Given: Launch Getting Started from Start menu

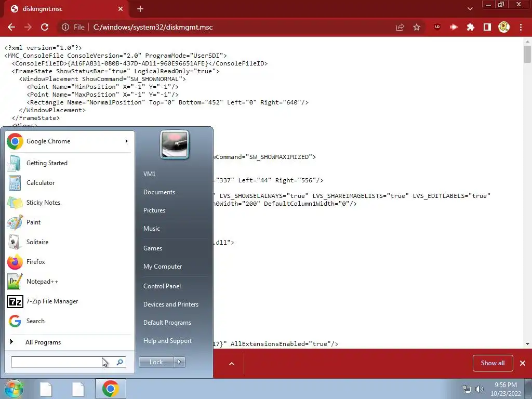Looking at the screenshot, I should click(x=70, y=163).
